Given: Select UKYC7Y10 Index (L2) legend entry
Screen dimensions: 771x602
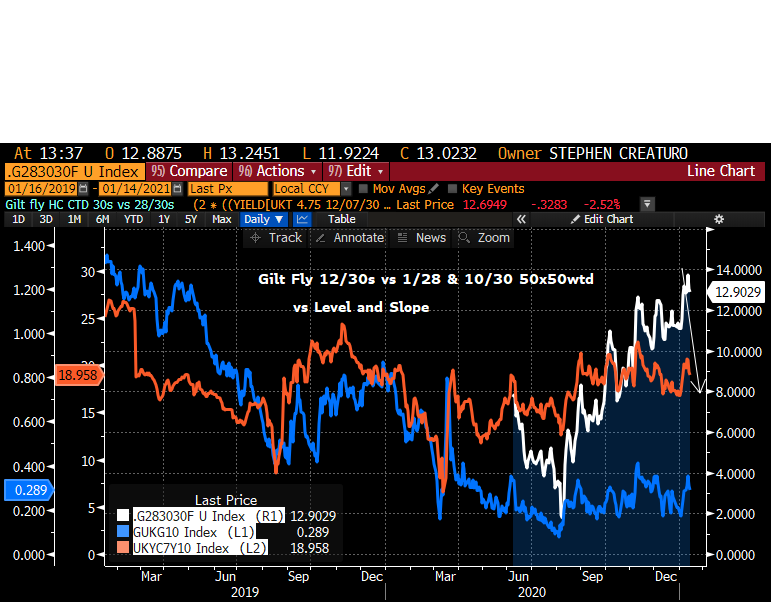Looking at the screenshot, I should [x=200, y=548].
